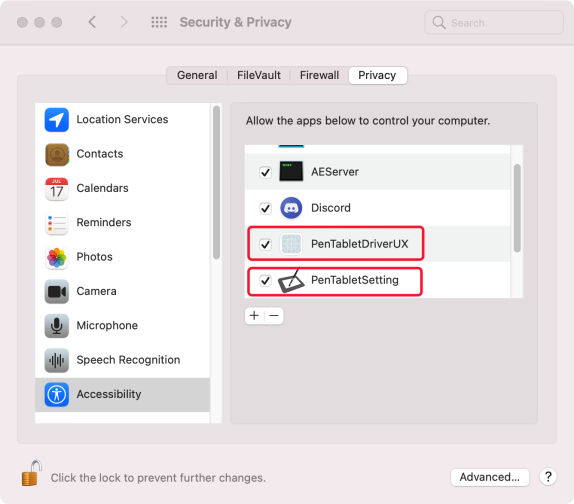Add an app with plus button
Image resolution: width=574 pixels, height=504 pixels.
tap(254, 316)
